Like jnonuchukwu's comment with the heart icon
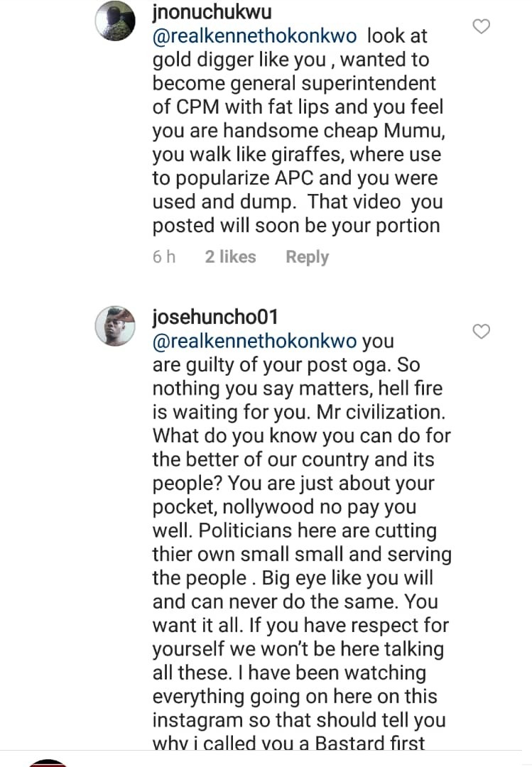Image resolution: width=532 pixels, height=767 pixels. tap(482, 27)
